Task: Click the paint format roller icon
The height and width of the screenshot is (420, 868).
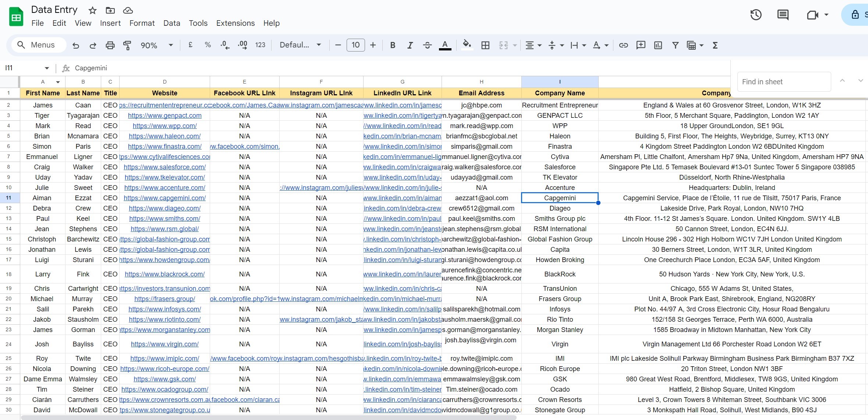Action: click(127, 45)
